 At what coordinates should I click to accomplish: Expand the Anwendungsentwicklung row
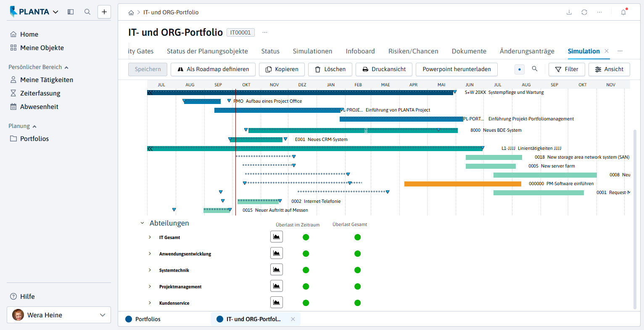coord(150,254)
